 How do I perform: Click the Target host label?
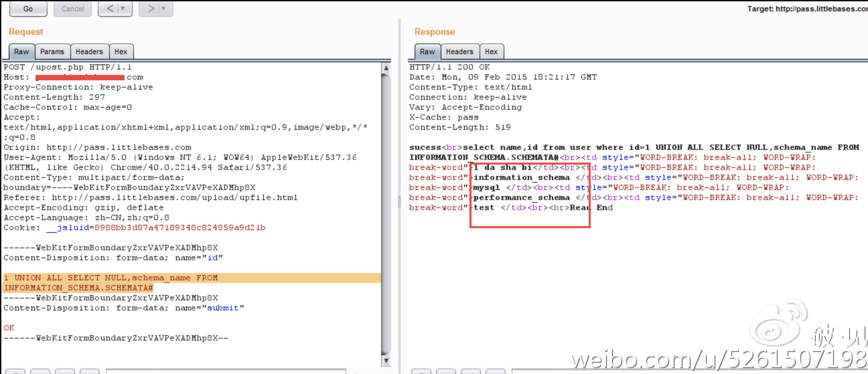tap(807, 9)
